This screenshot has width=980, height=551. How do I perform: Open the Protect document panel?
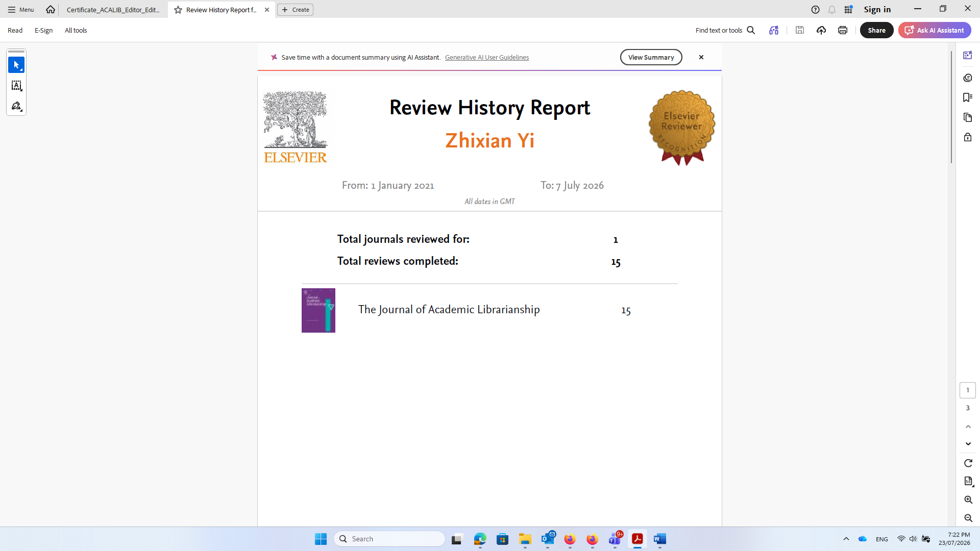[x=968, y=137]
